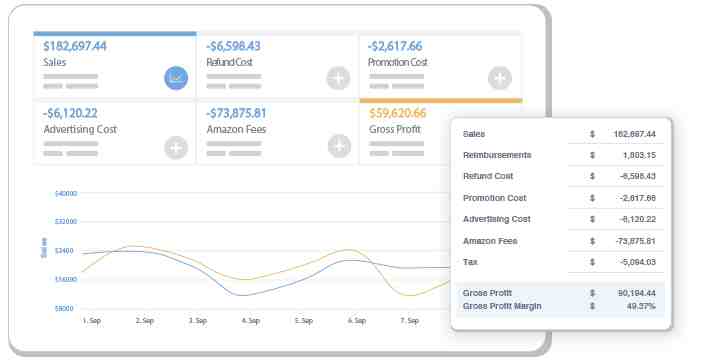The width and height of the screenshot is (702, 363).
Task: Click the Refund Cost card label
Action: (230, 62)
